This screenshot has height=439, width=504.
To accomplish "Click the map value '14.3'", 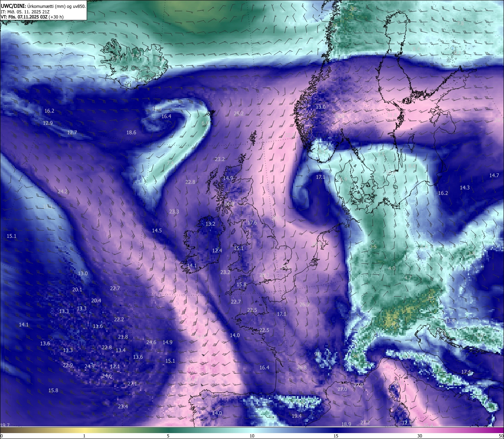I will tap(465, 188).
